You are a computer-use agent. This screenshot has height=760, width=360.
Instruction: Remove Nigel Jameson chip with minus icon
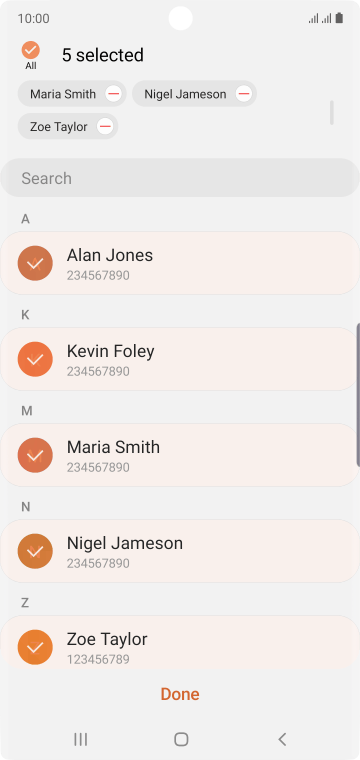coord(244,94)
